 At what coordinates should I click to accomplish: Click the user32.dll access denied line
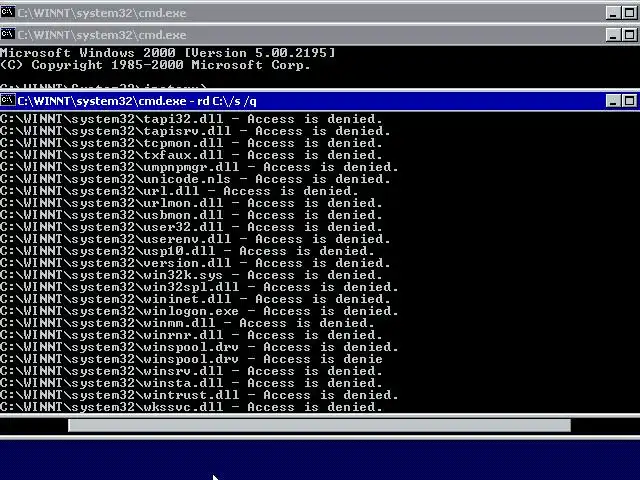[x=191, y=227]
